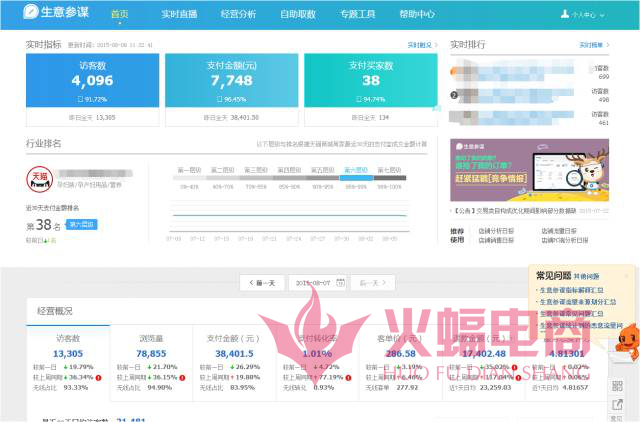The height and width of the screenshot is (422, 640).
Task: Open 生意参谋常见问题汇总 link
Action: 571,314
